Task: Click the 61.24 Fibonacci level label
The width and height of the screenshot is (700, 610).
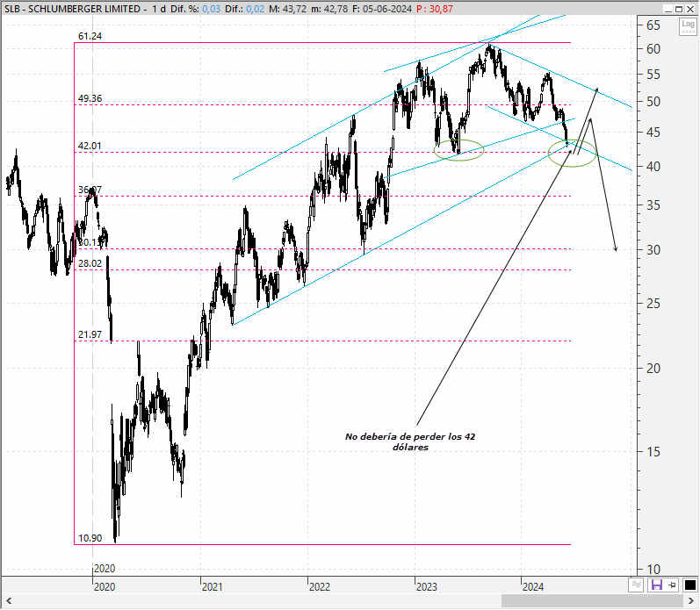Action: coord(90,36)
